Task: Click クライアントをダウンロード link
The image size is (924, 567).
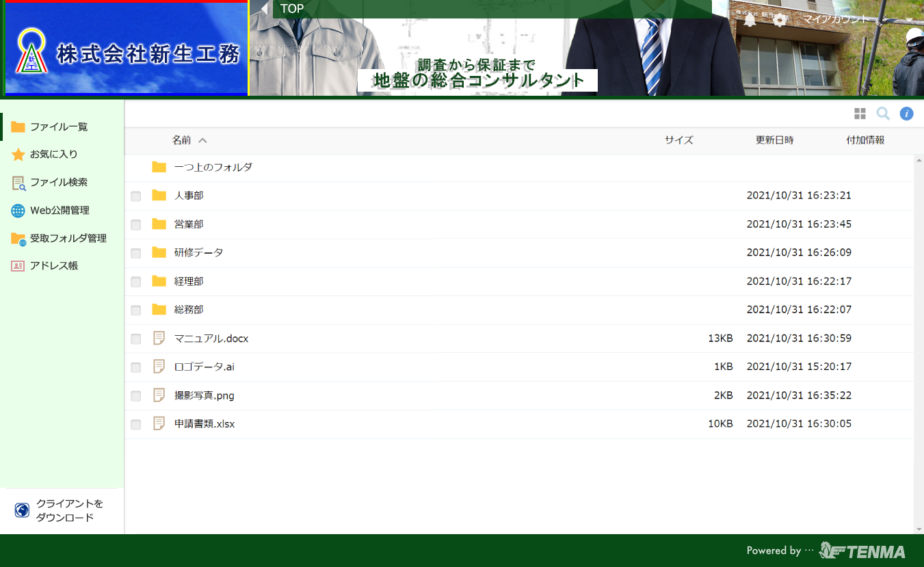Action: (70, 510)
